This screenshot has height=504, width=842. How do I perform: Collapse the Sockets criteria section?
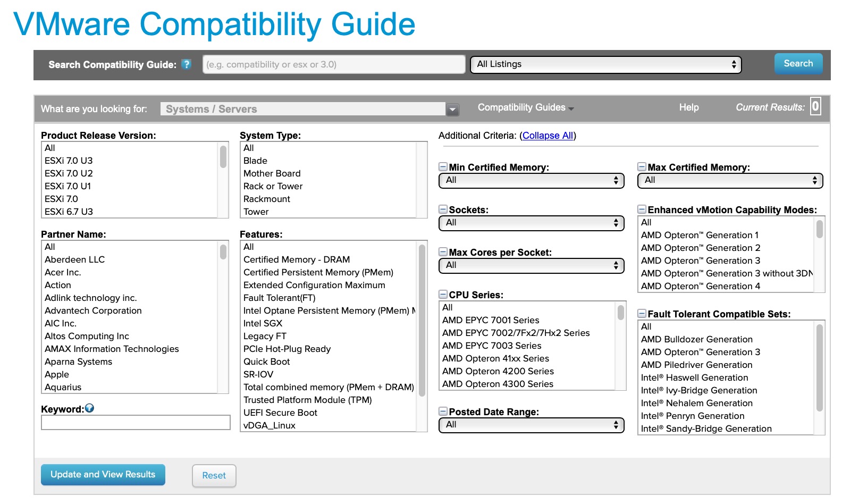point(443,209)
